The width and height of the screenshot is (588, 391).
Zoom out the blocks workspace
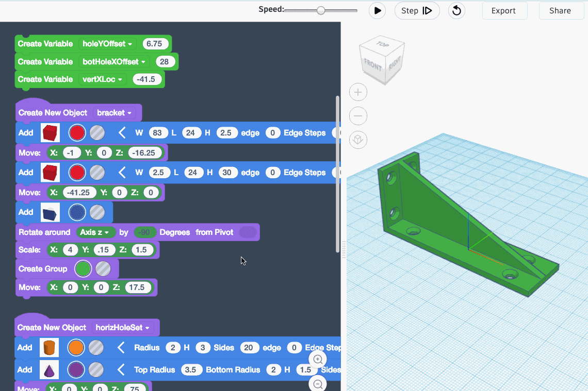click(x=318, y=384)
